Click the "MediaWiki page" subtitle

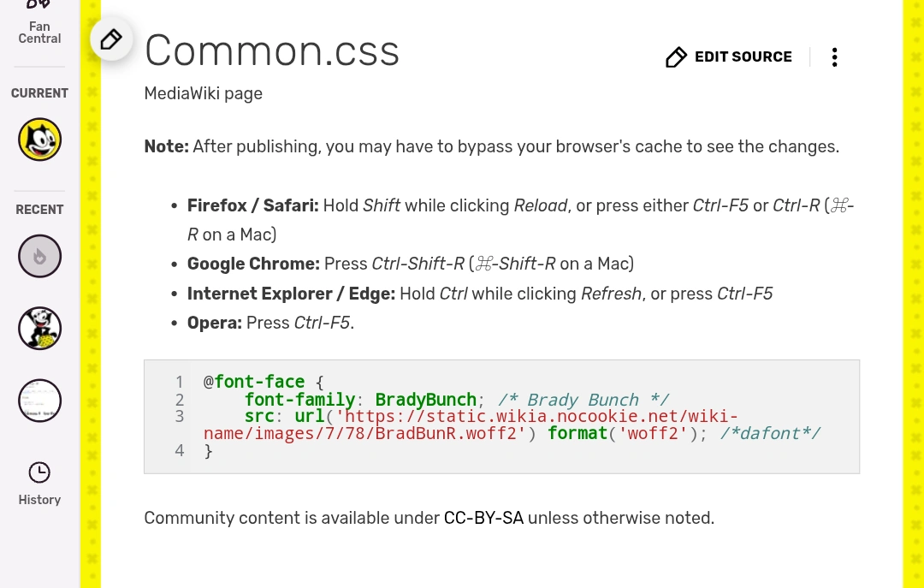pos(203,93)
